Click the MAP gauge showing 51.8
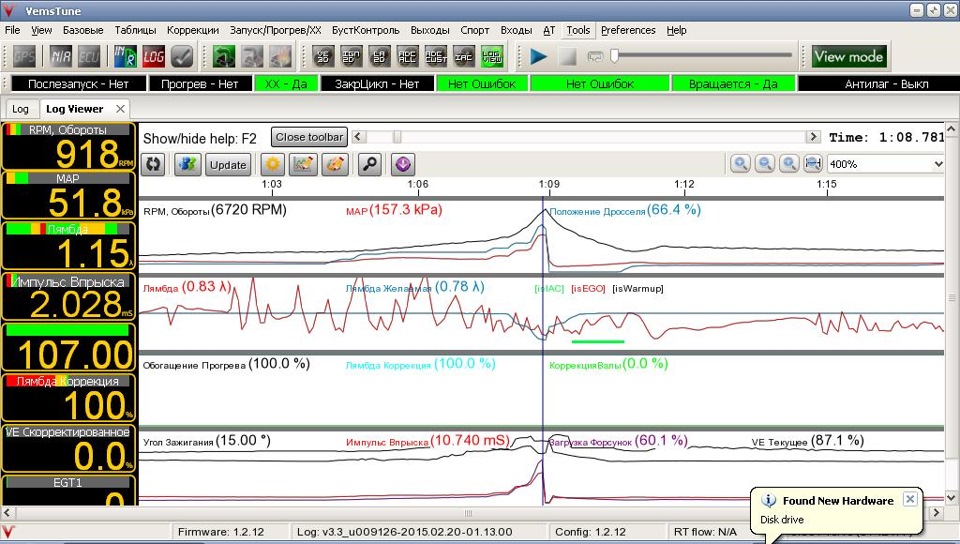960x544 pixels. coord(68,195)
